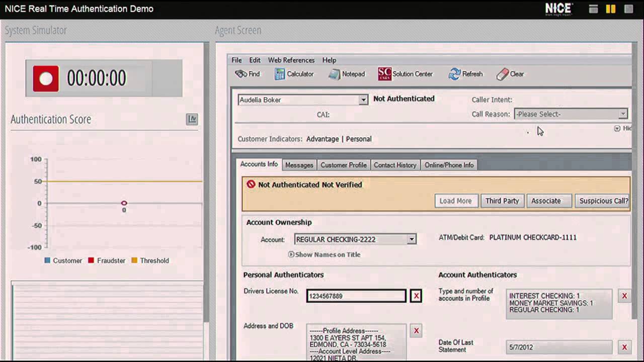Click the 00:00:00 timer display
Viewport: 644px width, 362px height.
pos(97,78)
